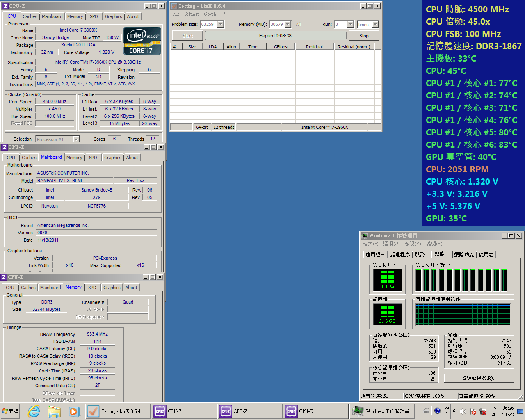Select Memory tab in middle CPU-Z window
Viewport: 525px width, 420px height.
coord(74,157)
